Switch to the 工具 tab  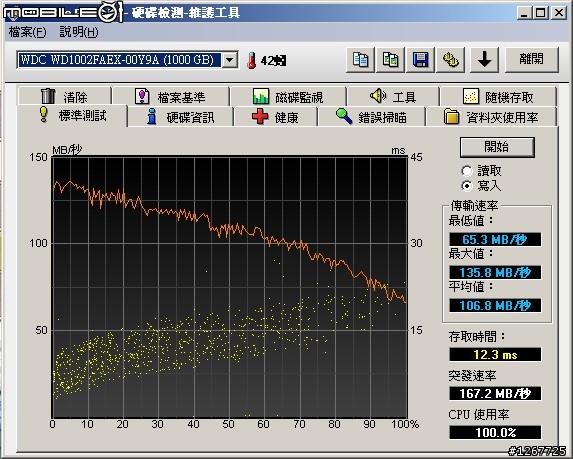393,96
